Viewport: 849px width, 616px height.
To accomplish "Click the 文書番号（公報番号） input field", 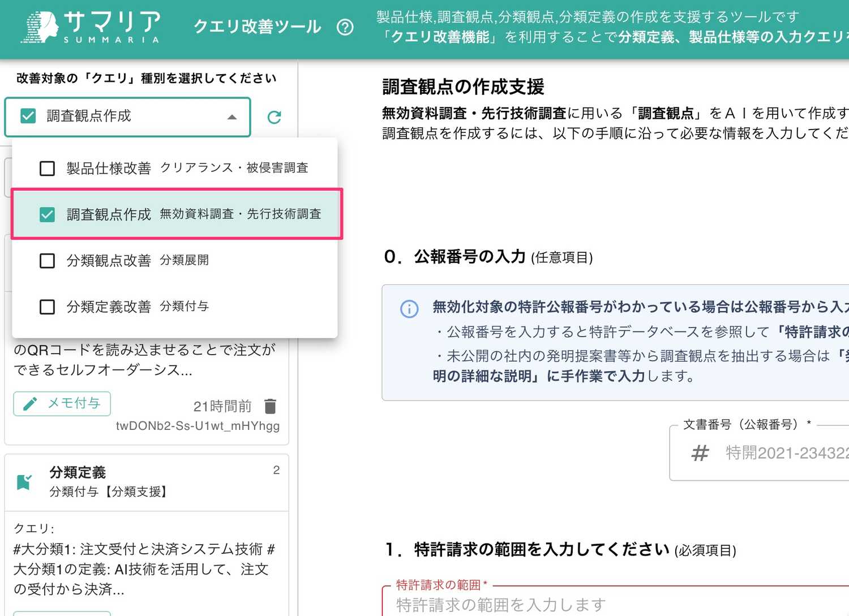I will tap(759, 453).
